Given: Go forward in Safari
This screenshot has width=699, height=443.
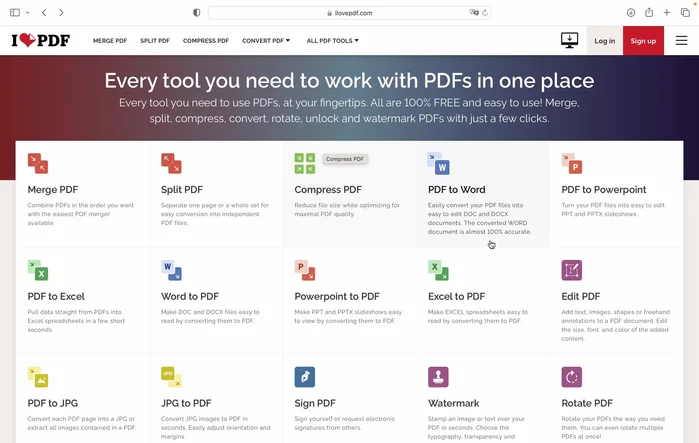Looking at the screenshot, I should [x=61, y=12].
